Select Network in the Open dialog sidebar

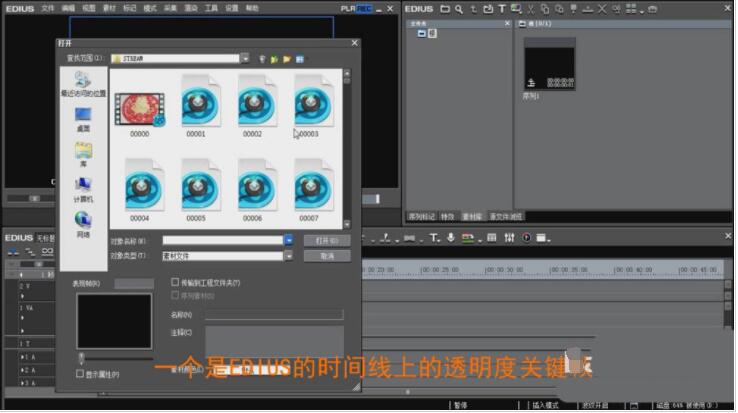[83, 225]
